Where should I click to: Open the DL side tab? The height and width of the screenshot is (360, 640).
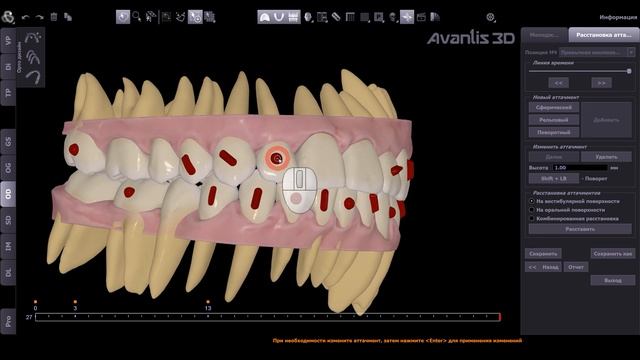tap(8, 272)
